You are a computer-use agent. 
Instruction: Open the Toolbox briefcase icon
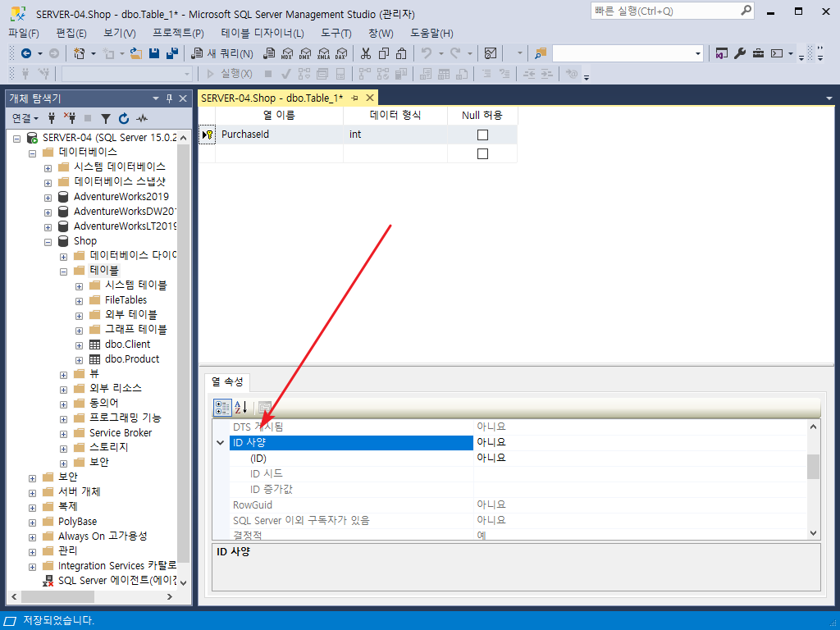[x=758, y=53]
